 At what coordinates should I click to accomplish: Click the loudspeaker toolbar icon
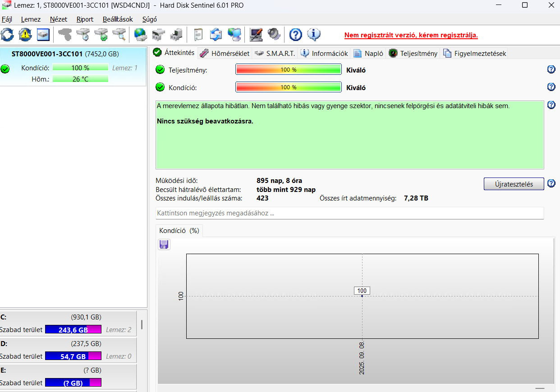pos(274,34)
